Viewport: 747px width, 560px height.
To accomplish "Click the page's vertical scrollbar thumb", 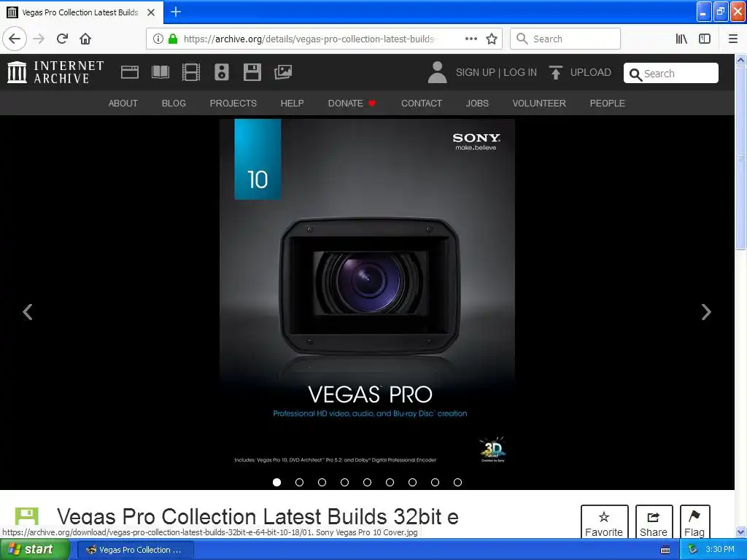I will 740,158.
